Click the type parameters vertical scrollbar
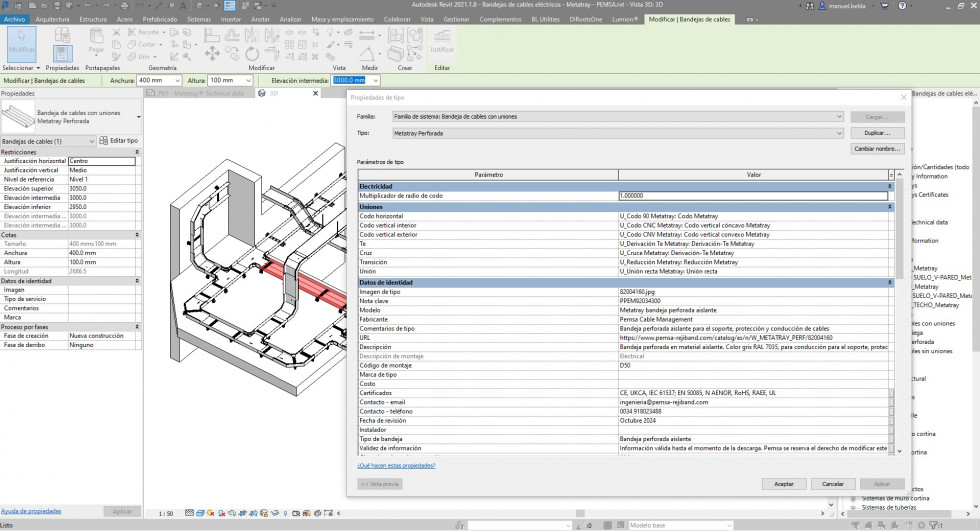 pyautogui.click(x=899, y=228)
